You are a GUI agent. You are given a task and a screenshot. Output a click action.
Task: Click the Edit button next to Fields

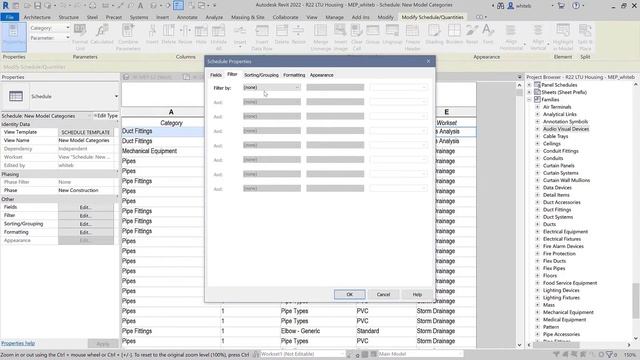(86, 207)
